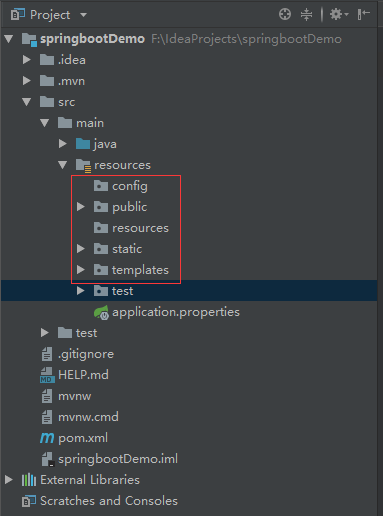
Task: Click the main folder icon
Action: click(x=65, y=123)
